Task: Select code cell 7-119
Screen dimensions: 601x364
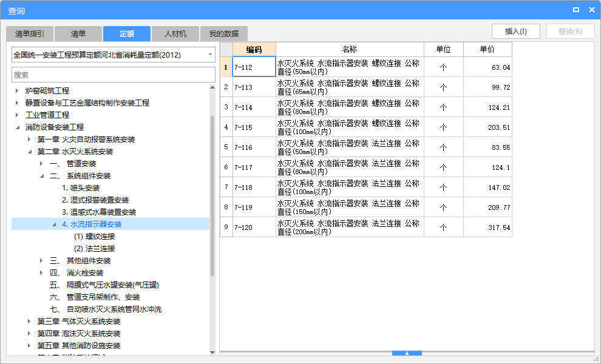Action: [254, 207]
